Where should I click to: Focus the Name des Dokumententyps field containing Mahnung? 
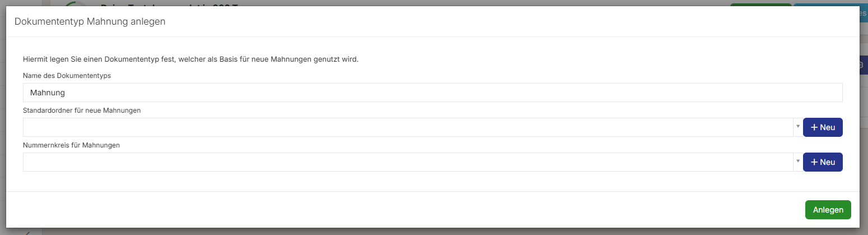(x=432, y=93)
